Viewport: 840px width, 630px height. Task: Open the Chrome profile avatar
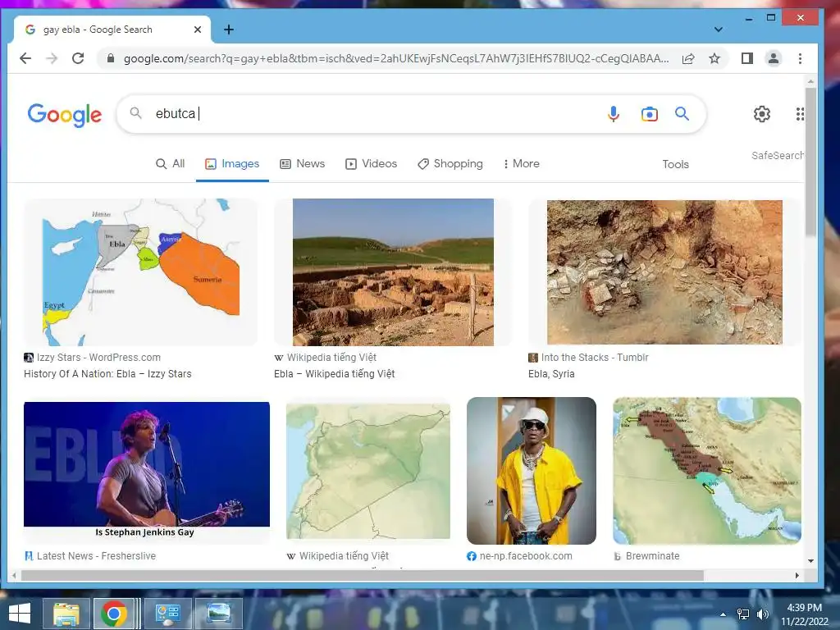[773, 58]
